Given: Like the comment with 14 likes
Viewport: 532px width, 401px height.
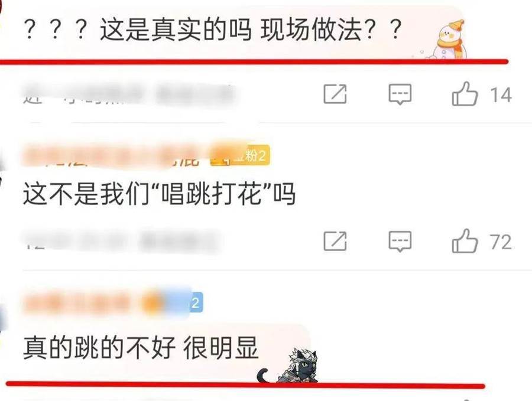Looking at the screenshot, I should coord(465,94).
